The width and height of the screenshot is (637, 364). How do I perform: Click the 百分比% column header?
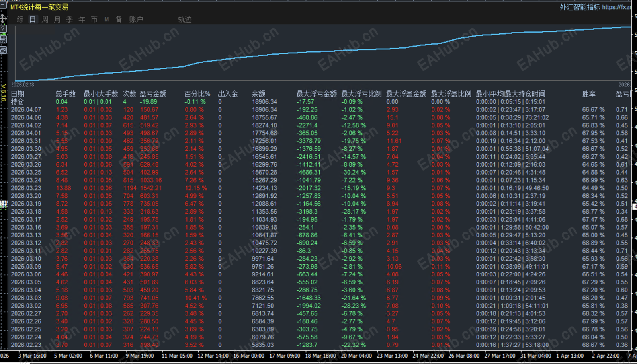point(197,94)
